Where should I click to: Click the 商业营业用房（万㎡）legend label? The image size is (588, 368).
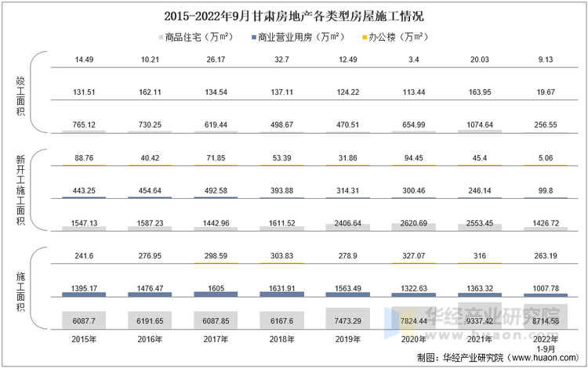tap(301, 37)
